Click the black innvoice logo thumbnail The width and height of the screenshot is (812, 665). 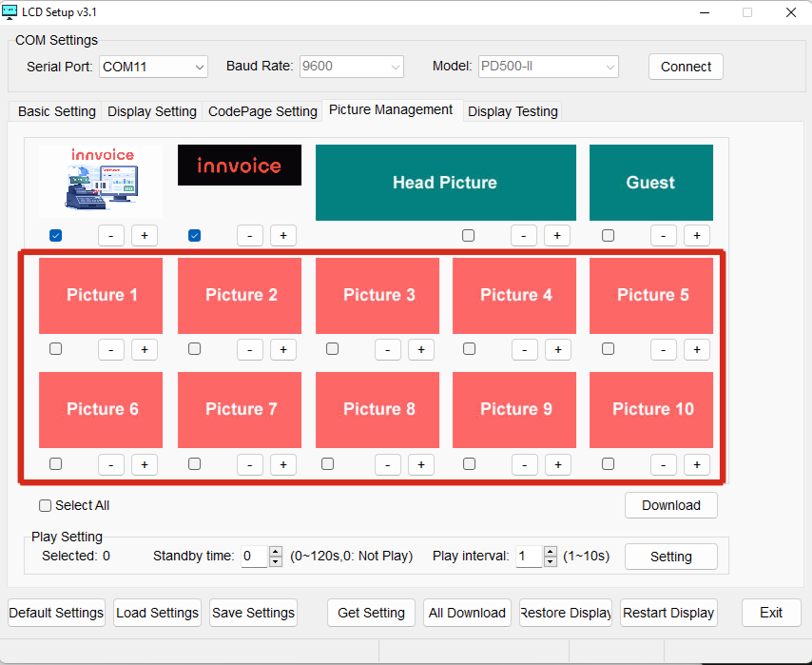[x=240, y=166]
